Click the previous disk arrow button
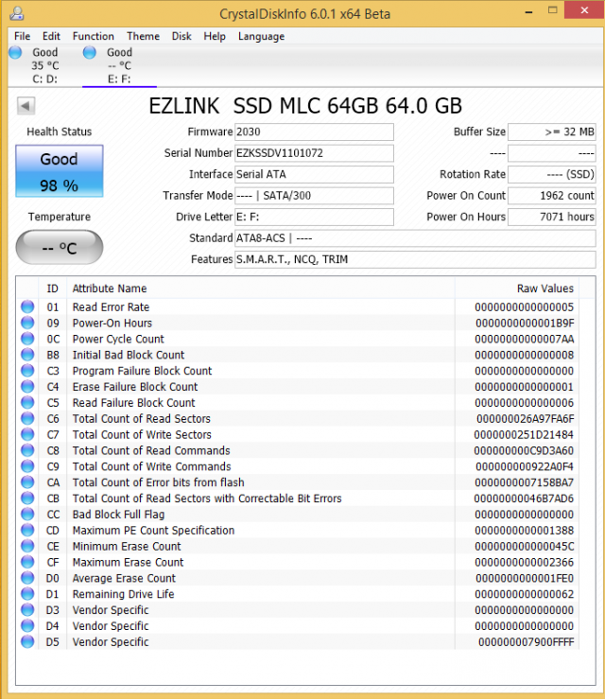 (26, 106)
